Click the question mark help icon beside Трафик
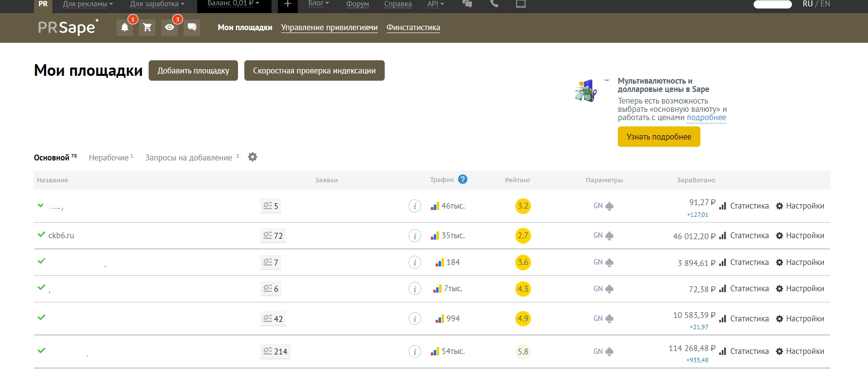The image size is (868, 369). click(463, 179)
